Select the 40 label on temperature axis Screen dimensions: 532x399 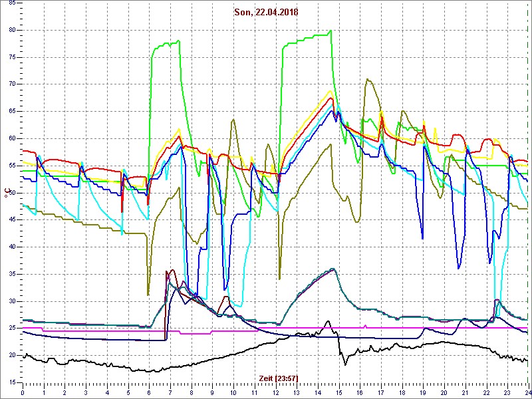pos(11,247)
